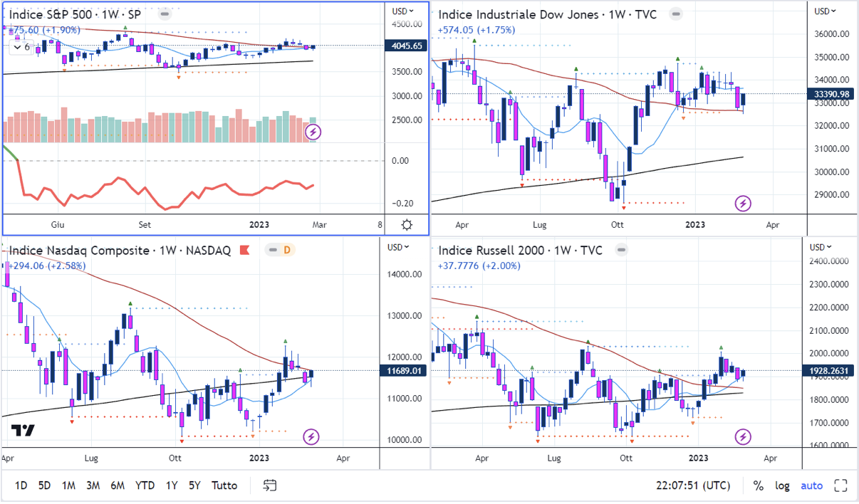Viewport: 859px width, 504px height.
Task: Toggle percent scale mode
Action: pos(759,485)
